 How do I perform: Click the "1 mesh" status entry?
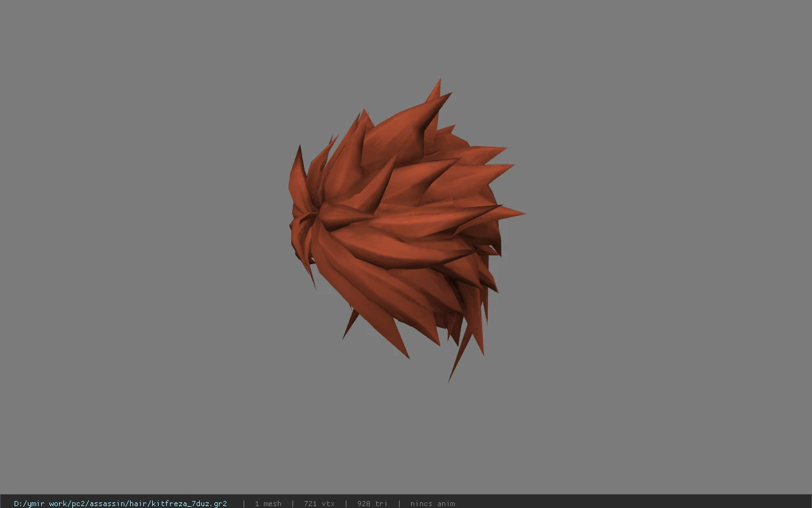point(268,504)
